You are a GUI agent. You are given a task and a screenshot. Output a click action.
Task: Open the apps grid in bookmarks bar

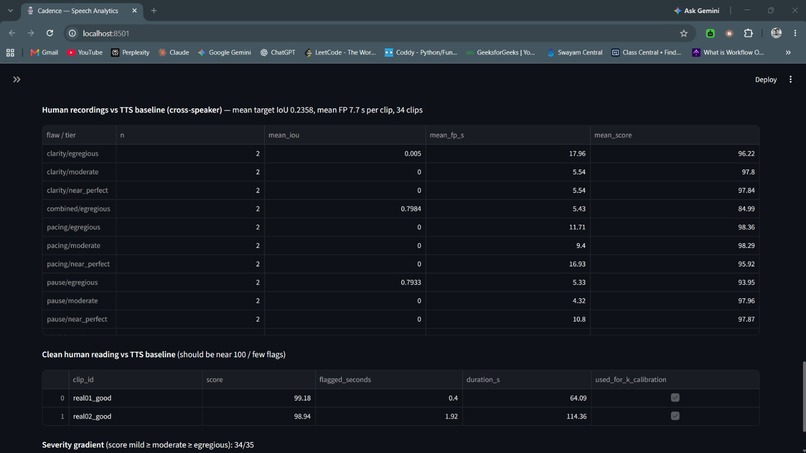10,52
